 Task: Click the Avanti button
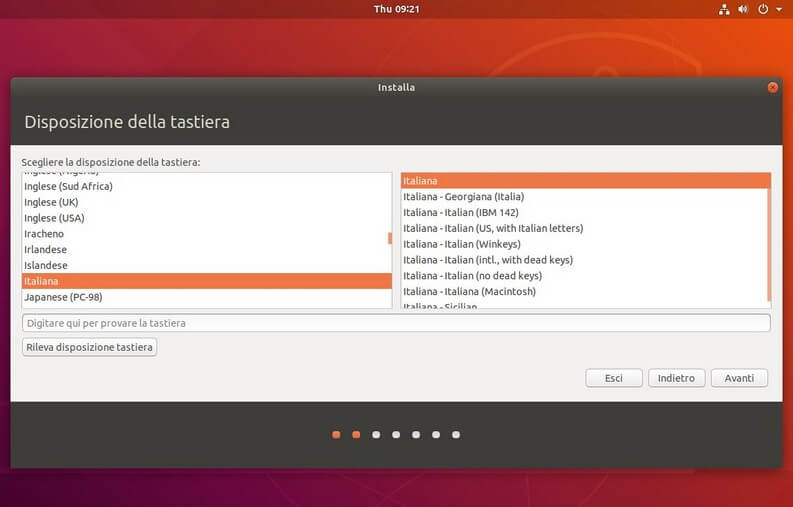click(739, 378)
